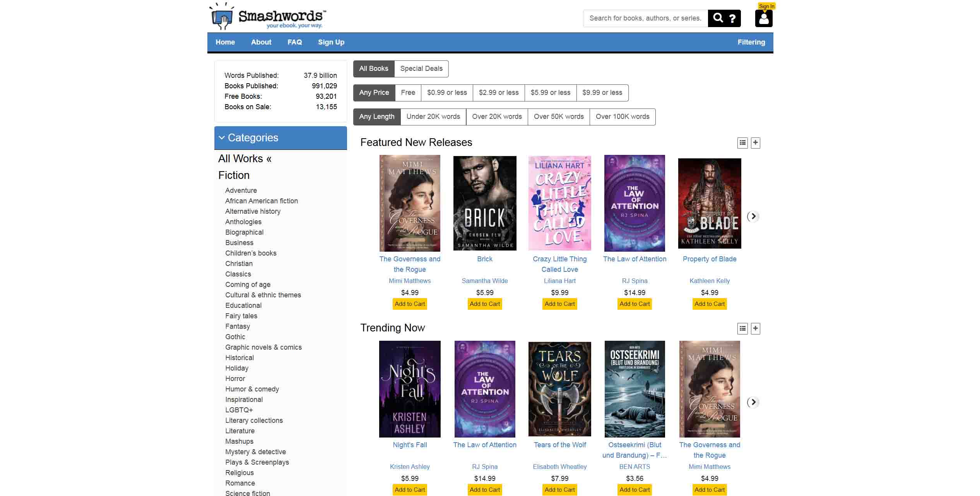The image size is (980, 496).
Task: Open Brick book cover in Featured
Action: pyautogui.click(x=485, y=203)
